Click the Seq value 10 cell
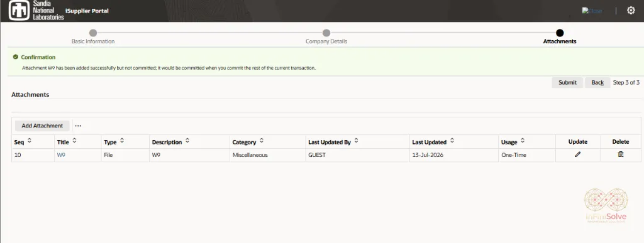Image resolution: width=644 pixels, height=243 pixels. click(x=33, y=155)
